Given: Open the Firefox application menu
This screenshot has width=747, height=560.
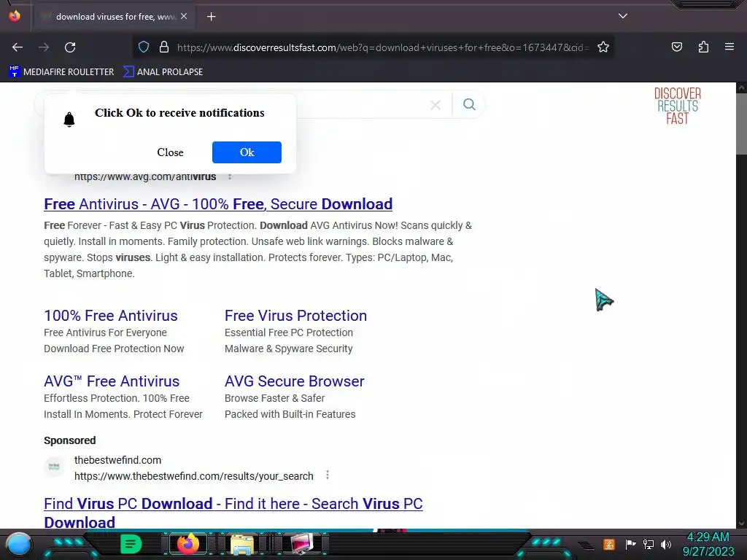Looking at the screenshot, I should coord(729,47).
